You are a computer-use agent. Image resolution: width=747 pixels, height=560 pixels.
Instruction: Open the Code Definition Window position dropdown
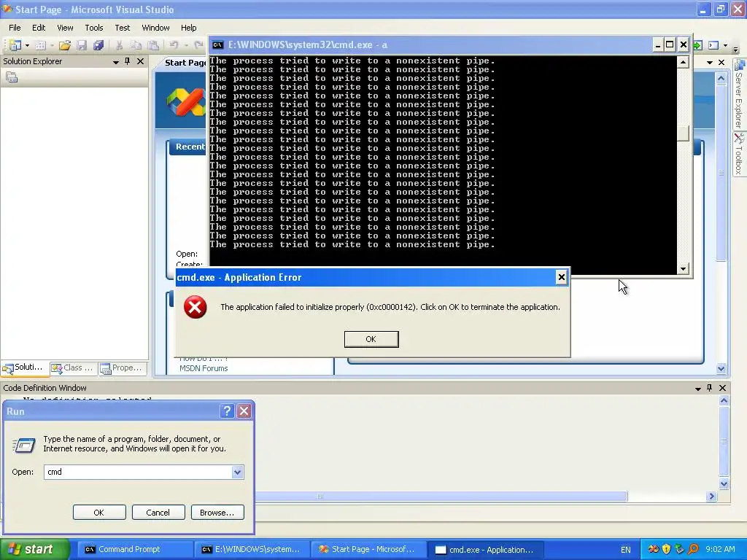click(x=698, y=389)
